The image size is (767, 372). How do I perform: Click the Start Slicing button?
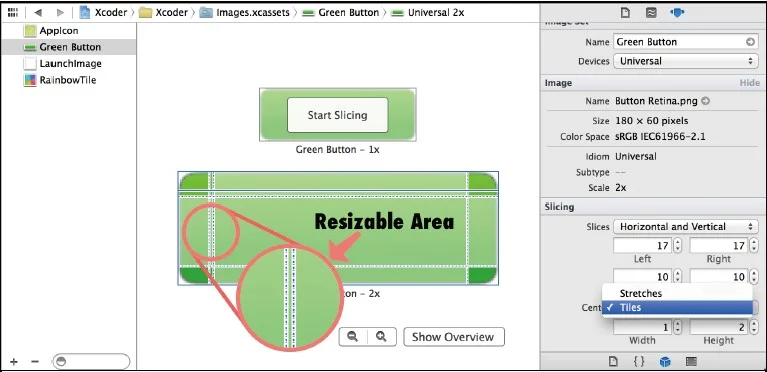tap(338, 115)
